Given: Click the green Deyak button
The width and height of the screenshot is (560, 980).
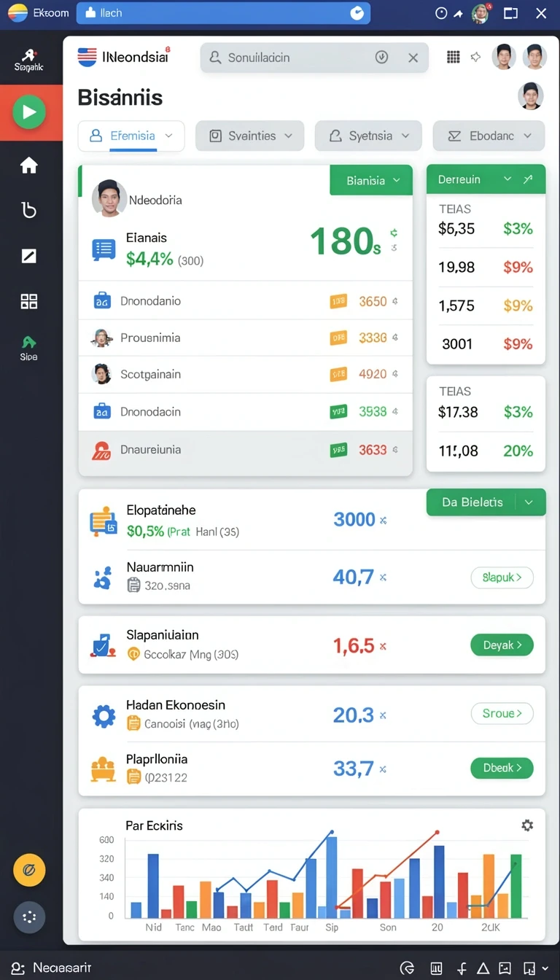Looking at the screenshot, I should (502, 645).
